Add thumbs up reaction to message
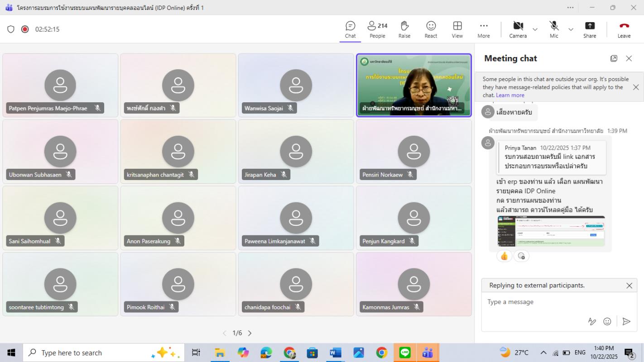644x362 pixels. click(505, 256)
